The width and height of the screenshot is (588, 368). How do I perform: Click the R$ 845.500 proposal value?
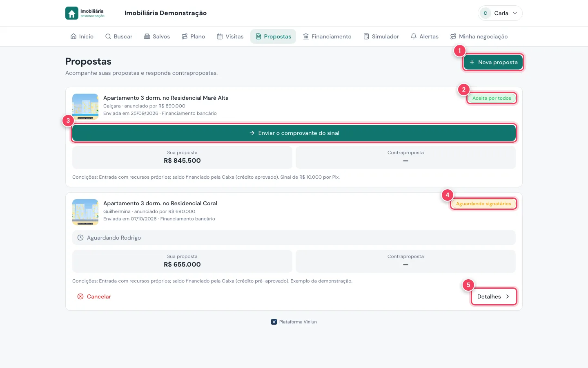click(182, 161)
